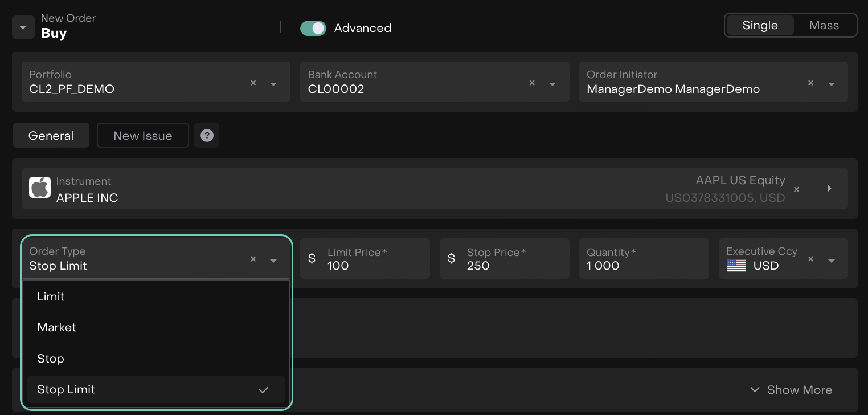Expand the Show More section
The width and height of the screenshot is (868, 415).
[x=791, y=390]
